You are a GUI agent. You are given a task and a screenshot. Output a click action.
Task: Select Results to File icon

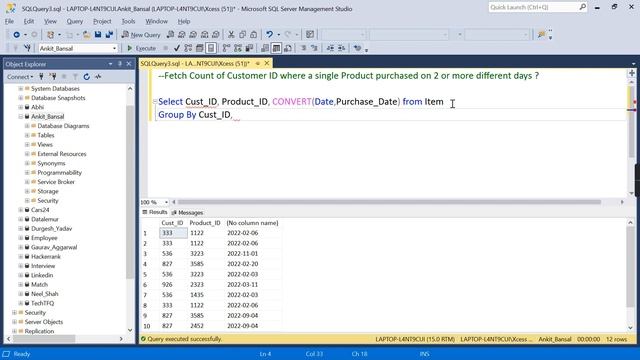click(x=288, y=48)
